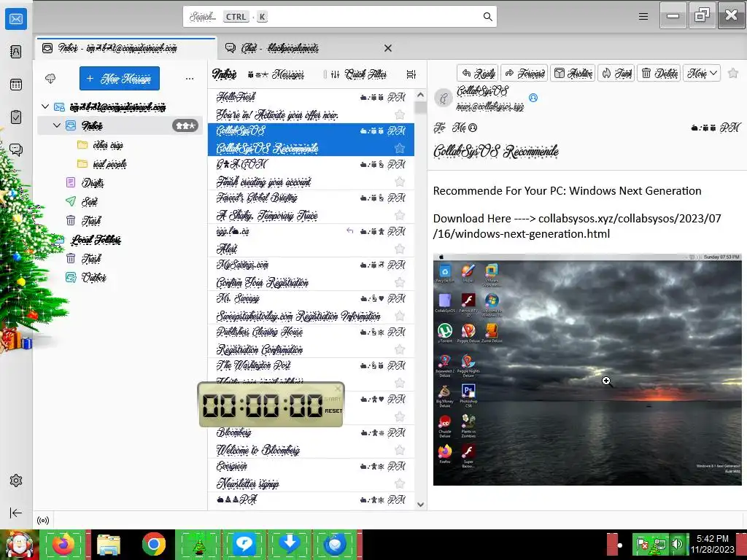Collapse the email account tree

point(45,106)
